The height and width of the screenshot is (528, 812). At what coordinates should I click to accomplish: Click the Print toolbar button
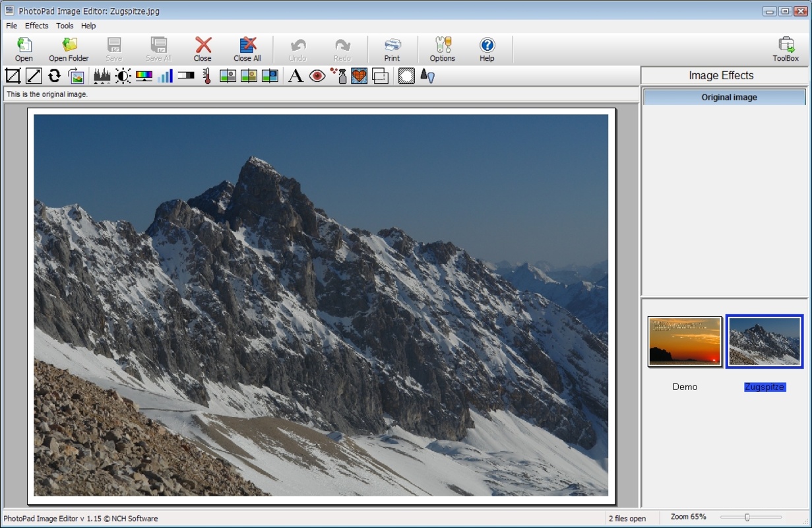(392, 49)
